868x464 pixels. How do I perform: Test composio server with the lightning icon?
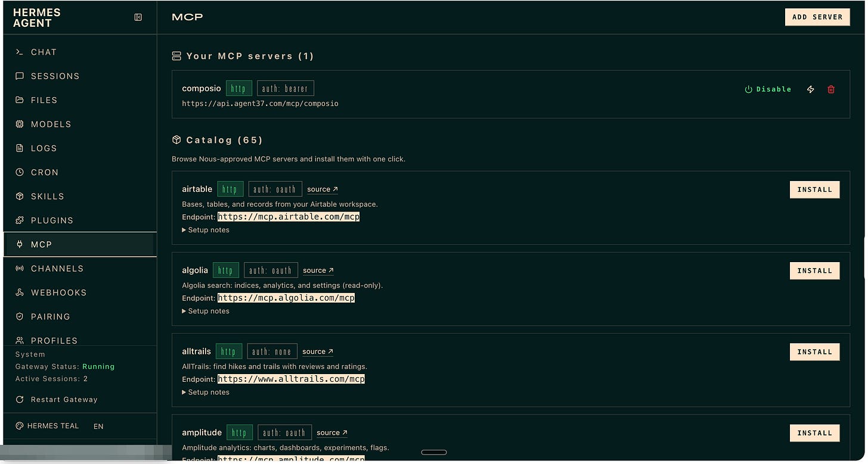(811, 89)
